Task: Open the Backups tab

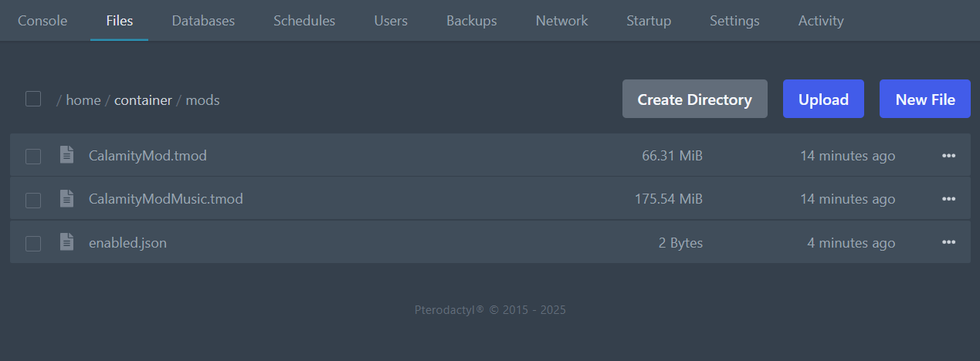Action: [x=471, y=21]
